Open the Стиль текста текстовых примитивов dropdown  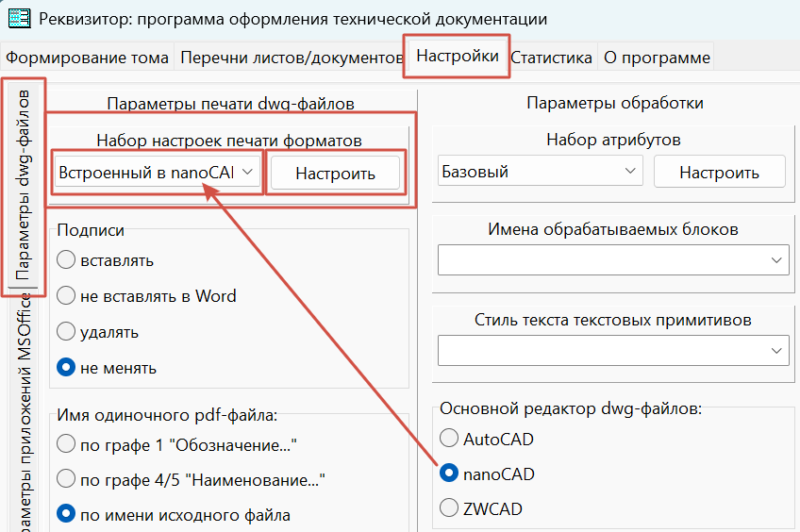613,350
